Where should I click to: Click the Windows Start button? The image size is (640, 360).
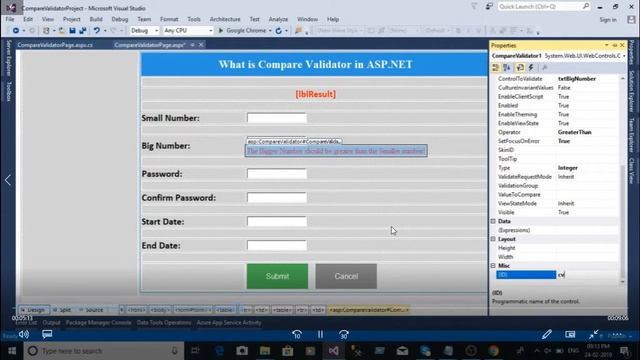tap(12, 351)
